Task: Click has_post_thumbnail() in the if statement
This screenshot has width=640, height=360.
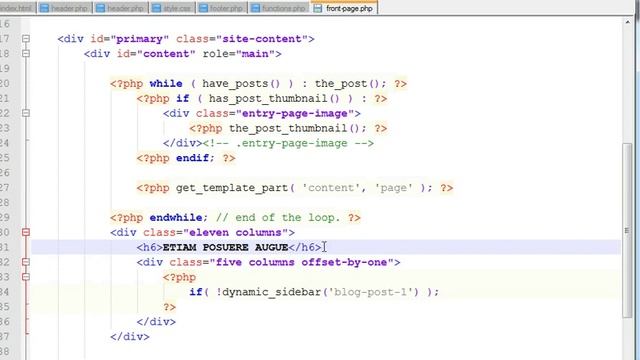Action: coord(274,98)
